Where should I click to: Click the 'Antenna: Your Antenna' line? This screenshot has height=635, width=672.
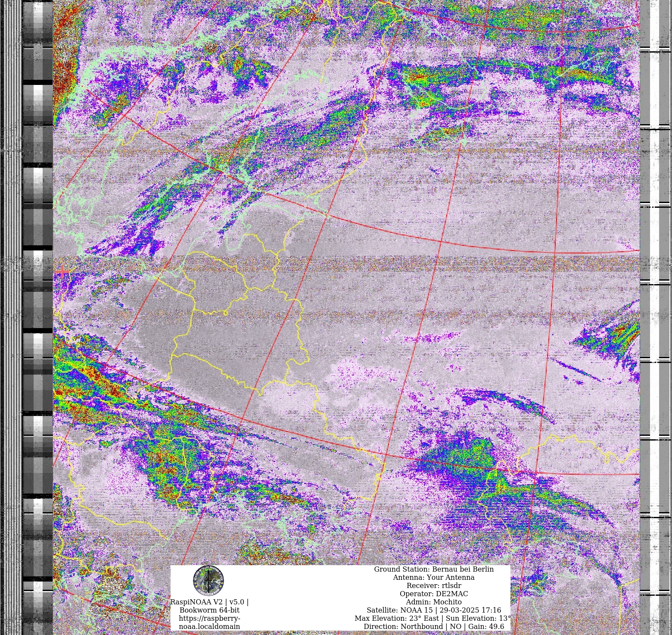point(434,577)
